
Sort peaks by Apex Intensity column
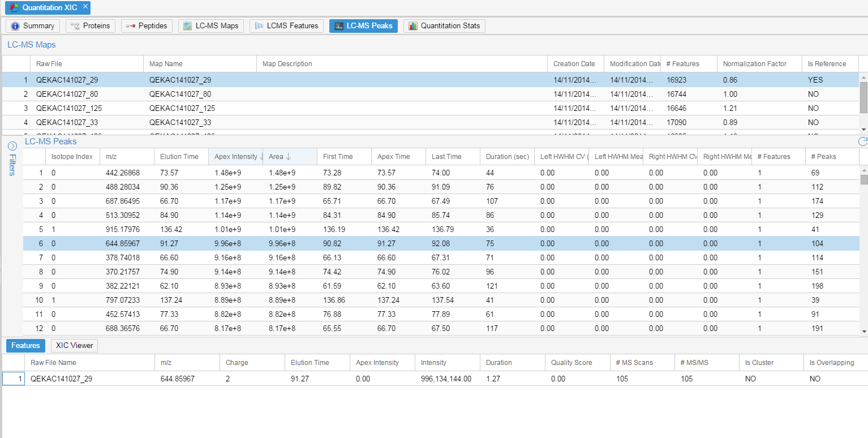[235, 157]
